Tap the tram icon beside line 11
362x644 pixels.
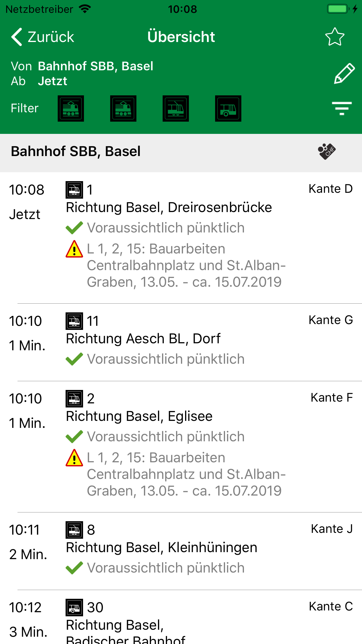[x=74, y=321]
